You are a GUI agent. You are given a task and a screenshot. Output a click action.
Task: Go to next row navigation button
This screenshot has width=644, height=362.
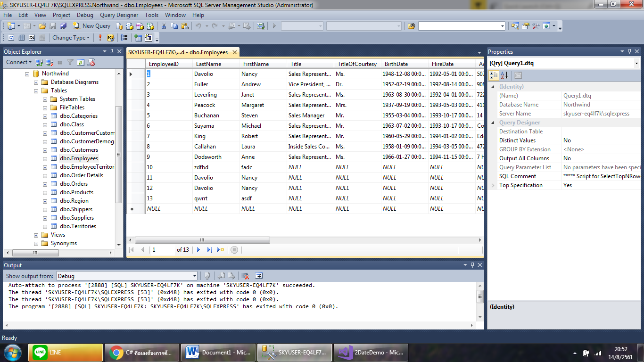click(198, 250)
